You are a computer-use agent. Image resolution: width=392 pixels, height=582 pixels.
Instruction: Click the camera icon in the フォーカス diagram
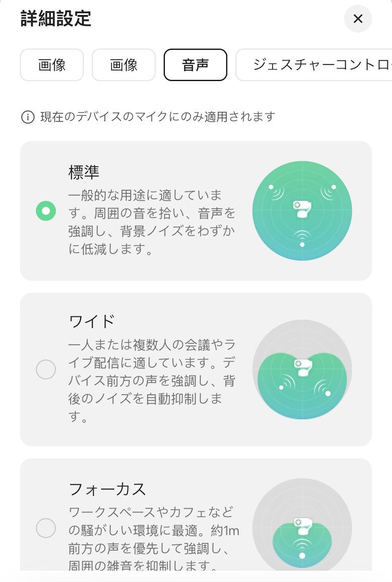[x=302, y=526]
